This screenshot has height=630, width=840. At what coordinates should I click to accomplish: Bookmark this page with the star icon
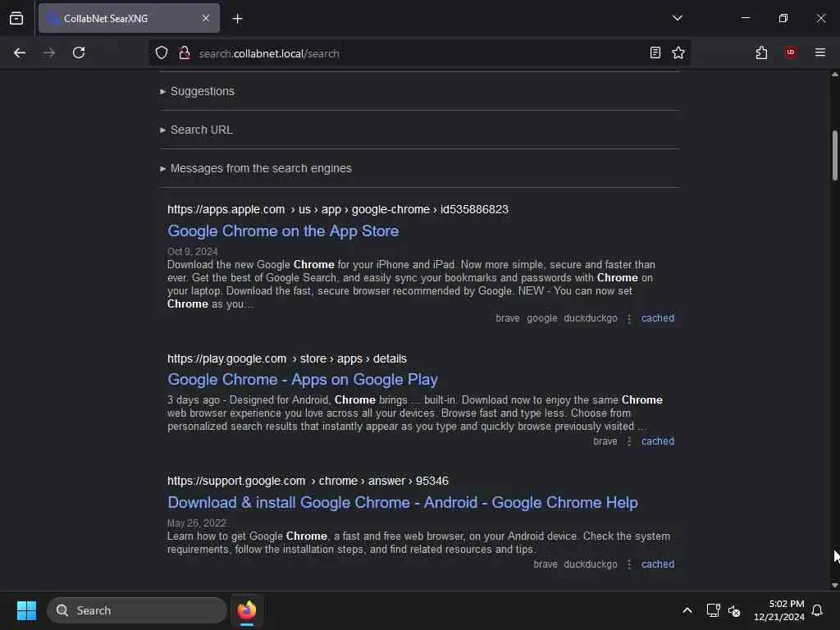[678, 52]
